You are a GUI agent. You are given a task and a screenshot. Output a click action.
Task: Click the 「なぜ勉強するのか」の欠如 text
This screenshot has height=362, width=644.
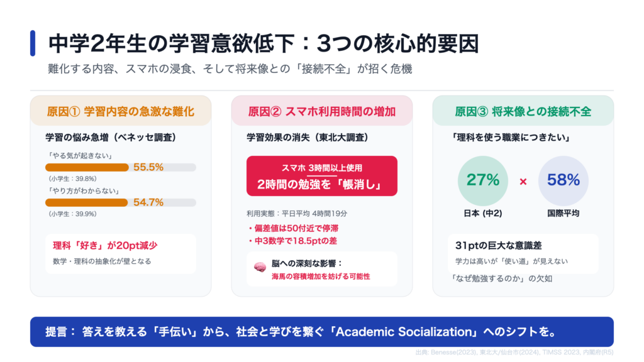coord(502,279)
